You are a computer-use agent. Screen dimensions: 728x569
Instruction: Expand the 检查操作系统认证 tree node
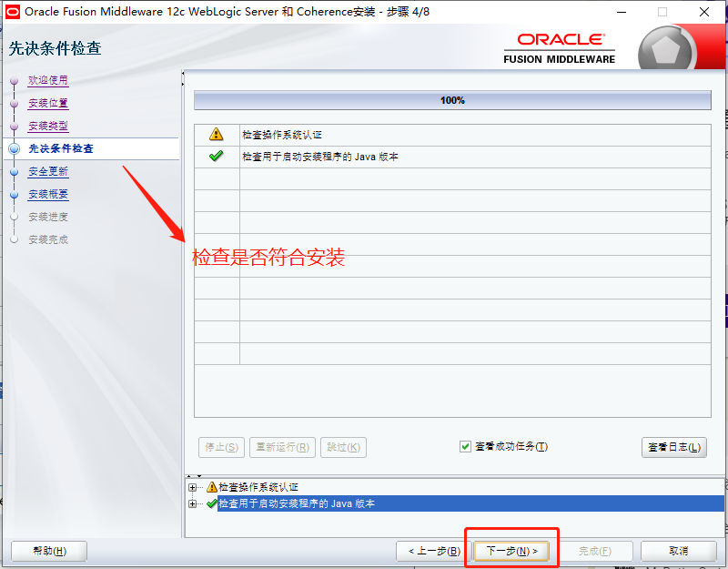[193, 487]
